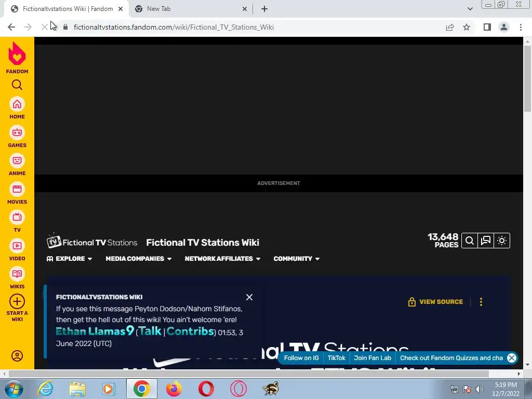Viewport: 532px width, 399px height.
Task: Stop loading the page
Action: (x=45, y=27)
